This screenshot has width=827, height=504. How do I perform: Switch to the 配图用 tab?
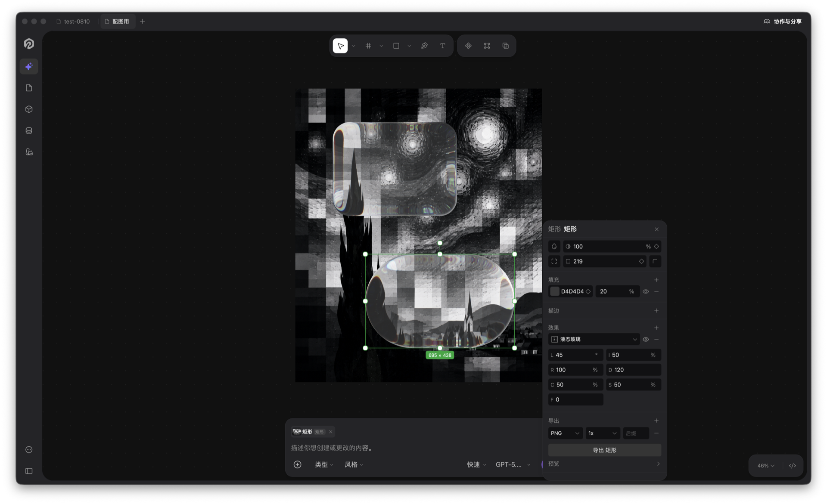click(118, 21)
